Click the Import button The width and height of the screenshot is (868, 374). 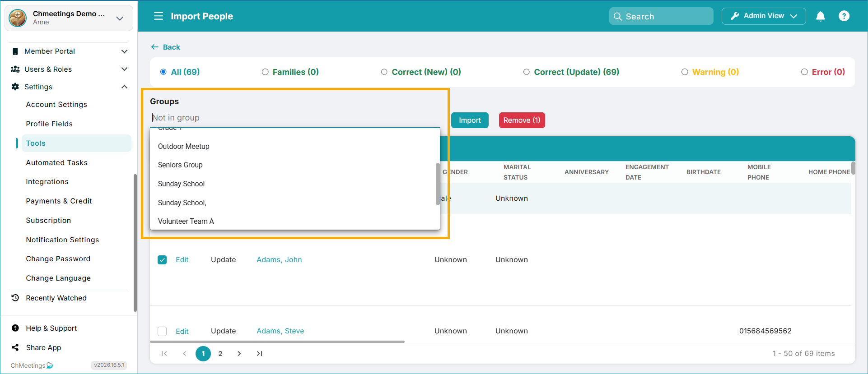(x=470, y=120)
